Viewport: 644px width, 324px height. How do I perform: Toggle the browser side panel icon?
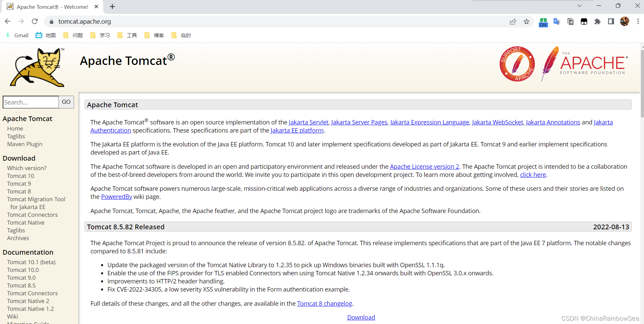tap(611, 22)
